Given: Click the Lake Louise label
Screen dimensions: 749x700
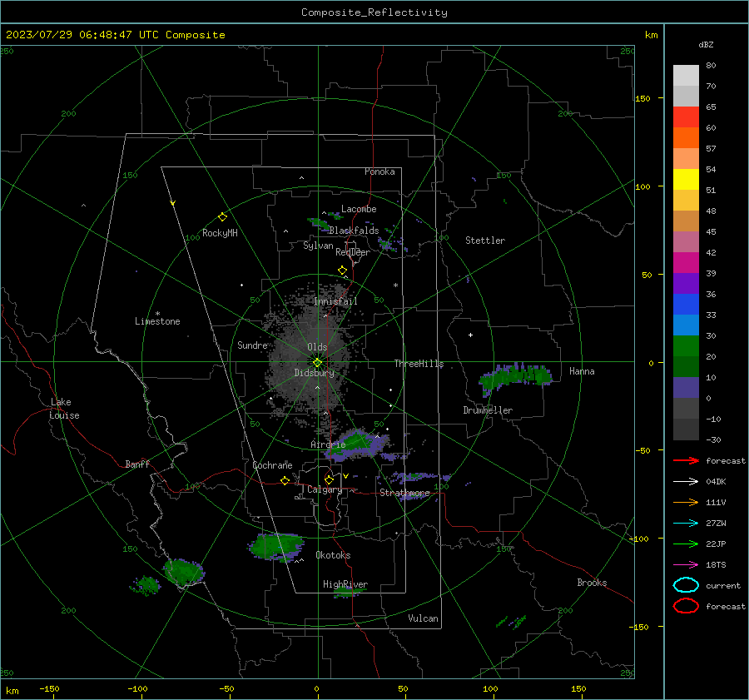Looking at the screenshot, I should coord(64,409).
